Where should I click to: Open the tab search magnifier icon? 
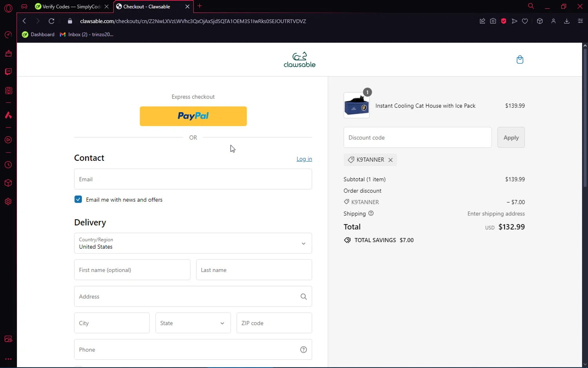pyautogui.click(x=531, y=6)
